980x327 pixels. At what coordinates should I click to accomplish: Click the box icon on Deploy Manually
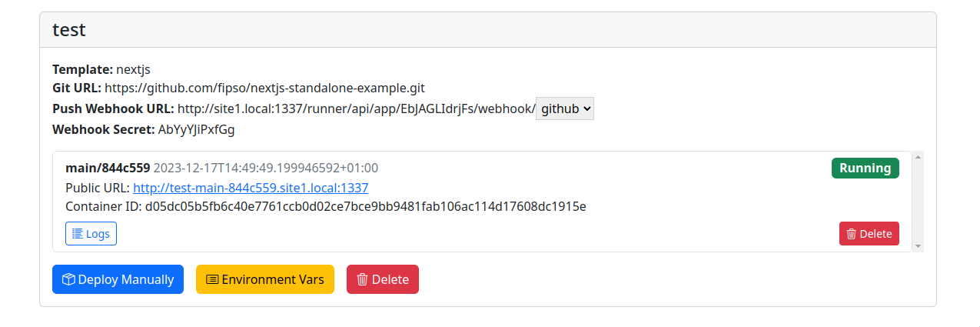[68, 279]
